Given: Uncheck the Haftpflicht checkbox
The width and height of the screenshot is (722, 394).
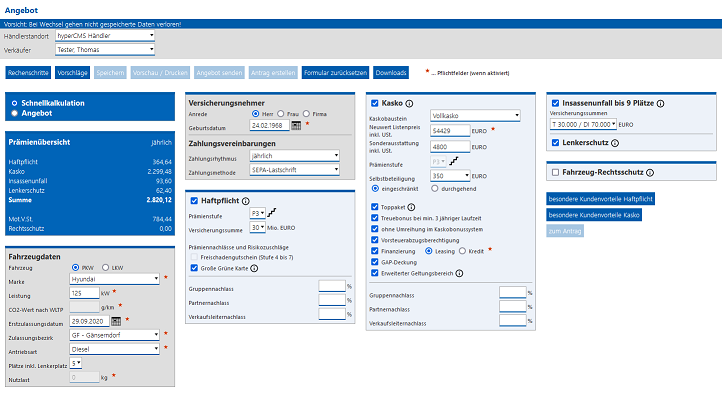Looking at the screenshot, I should pyautogui.click(x=194, y=201).
